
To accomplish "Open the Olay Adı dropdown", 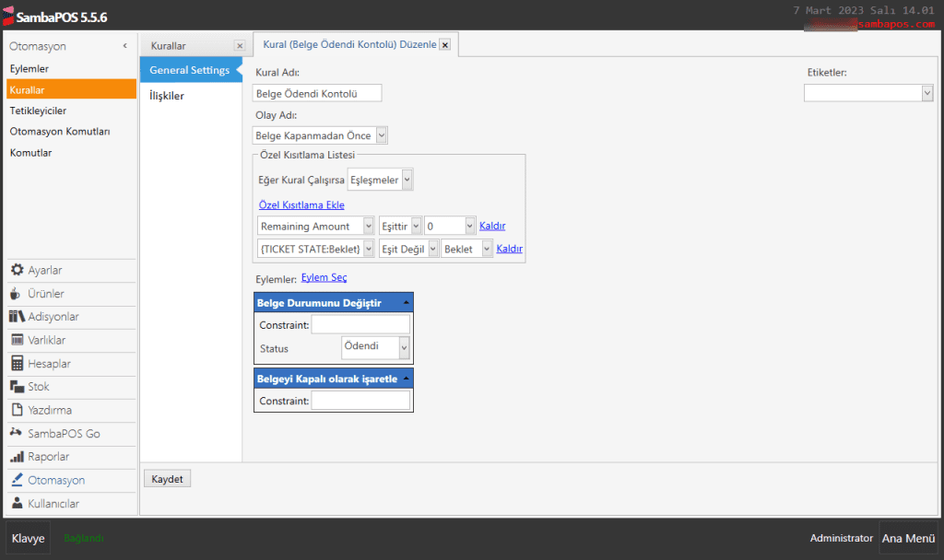I will [x=383, y=136].
